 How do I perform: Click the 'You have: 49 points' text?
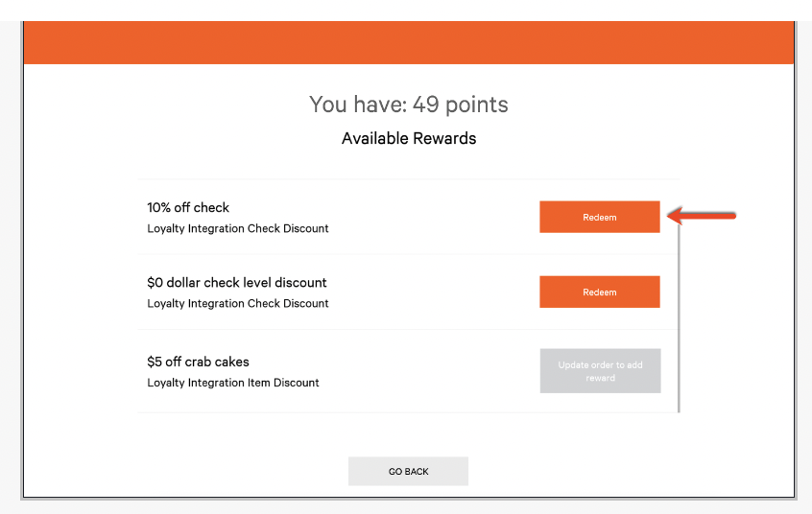(x=408, y=105)
